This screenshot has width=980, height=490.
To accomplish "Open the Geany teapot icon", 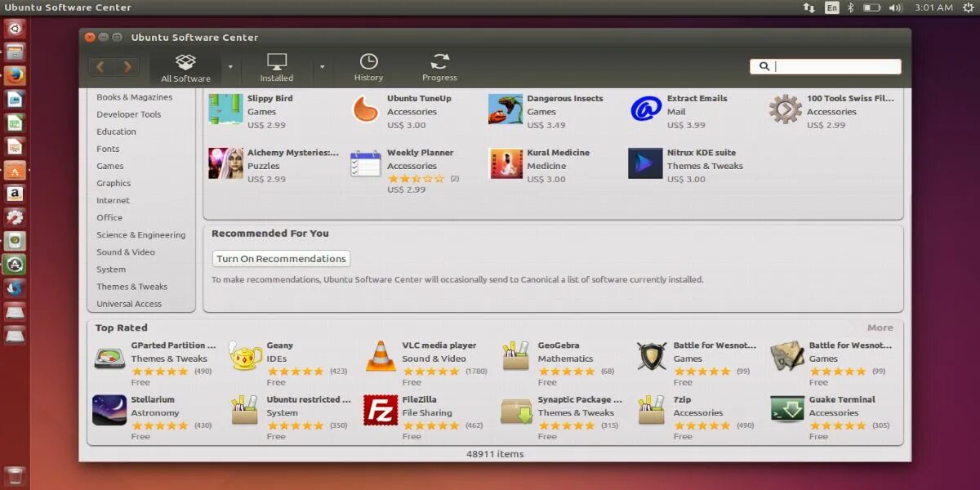I will coord(245,356).
